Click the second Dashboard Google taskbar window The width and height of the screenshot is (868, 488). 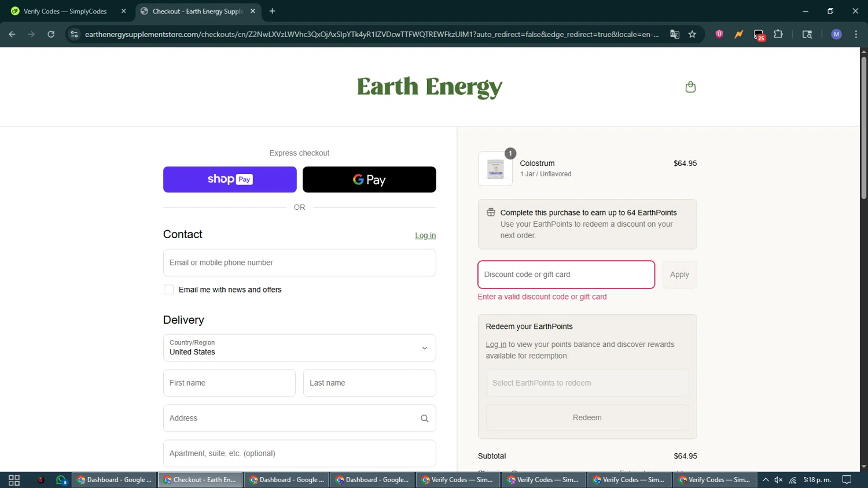click(x=286, y=480)
